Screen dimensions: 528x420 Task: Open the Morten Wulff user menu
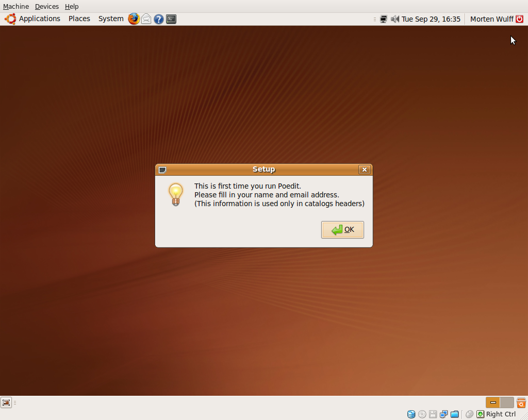point(491,19)
